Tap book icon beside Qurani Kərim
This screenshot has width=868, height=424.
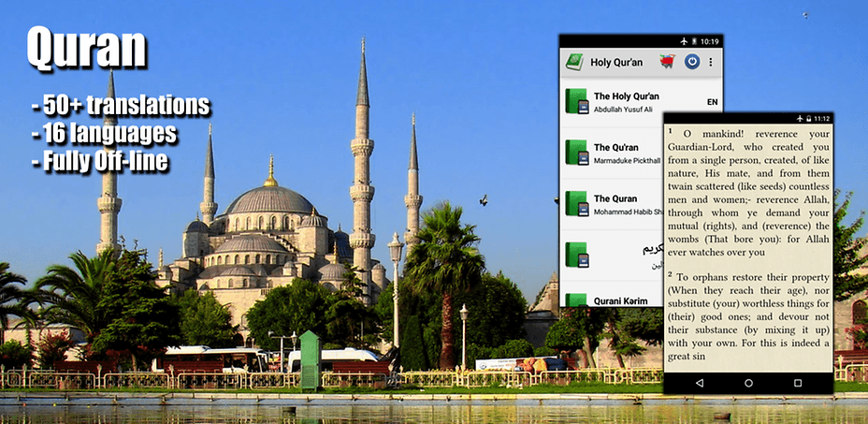(x=576, y=300)
